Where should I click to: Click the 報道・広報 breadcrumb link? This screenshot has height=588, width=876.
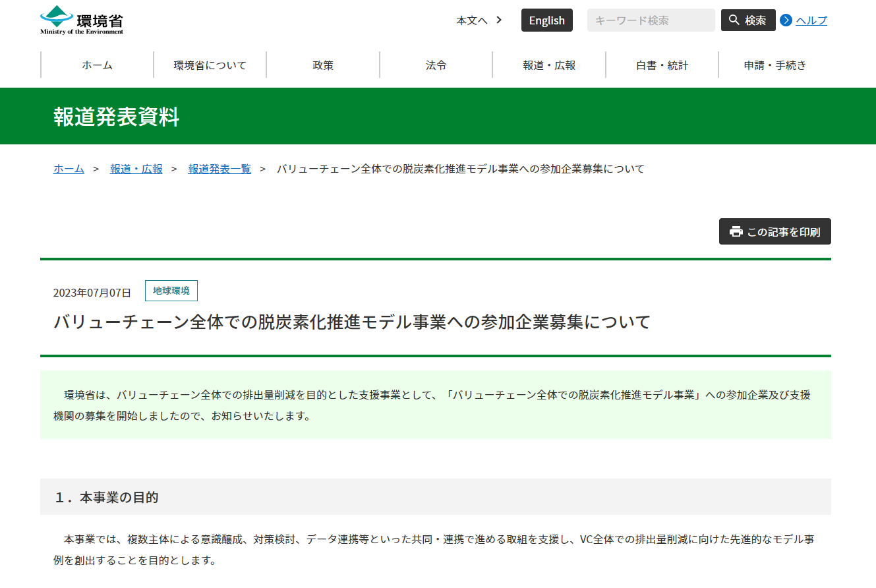[136, 169]
